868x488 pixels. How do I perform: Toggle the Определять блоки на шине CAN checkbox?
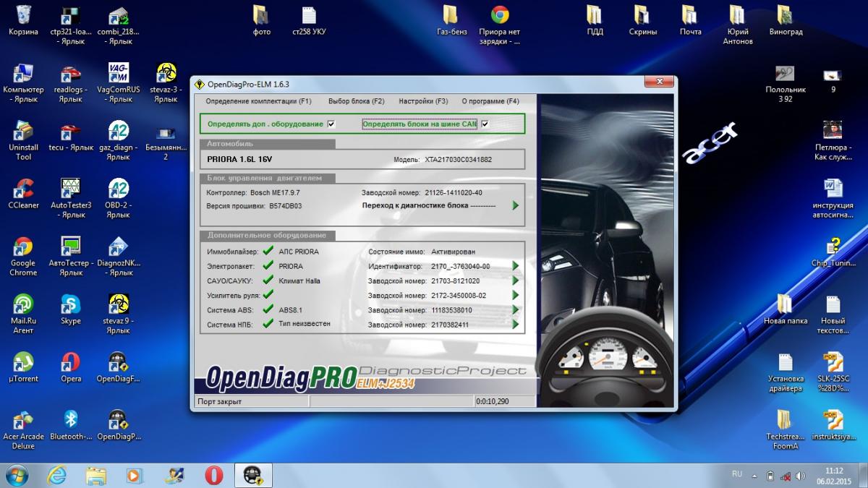click(x=485, y=124)
